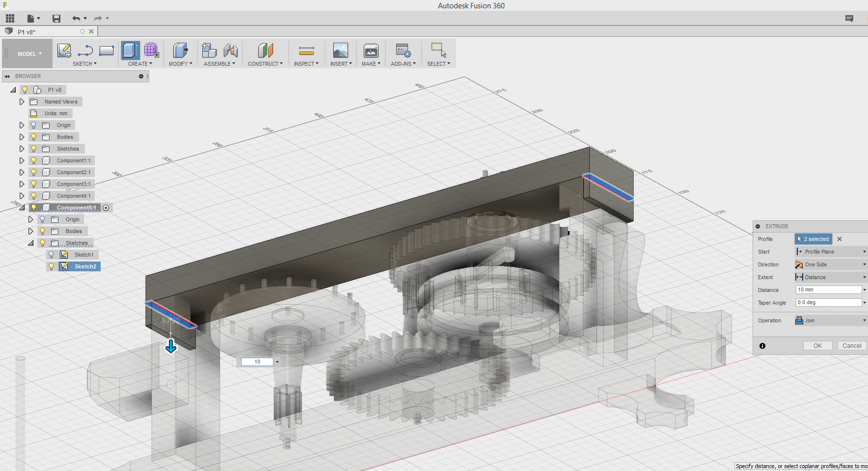The width and height of the screenshot is (868, 471).
Task: Click the Measure inspect icon
Action: pos(306,50)
